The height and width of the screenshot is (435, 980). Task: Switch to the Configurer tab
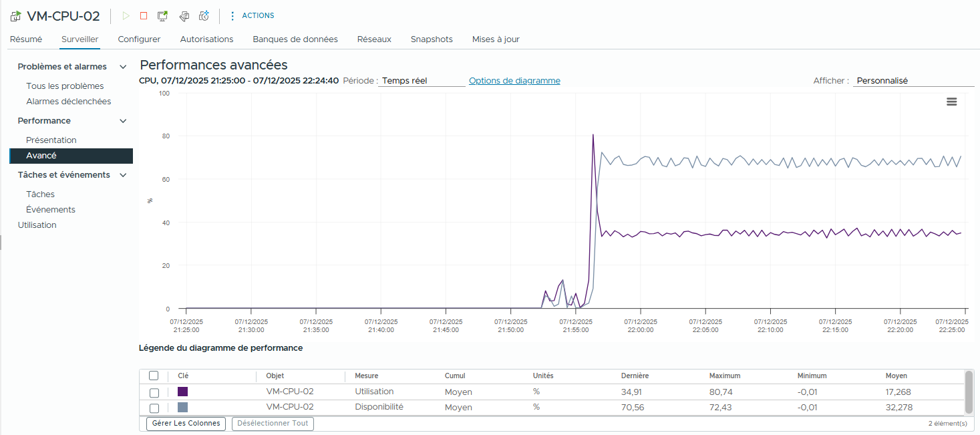139,39
